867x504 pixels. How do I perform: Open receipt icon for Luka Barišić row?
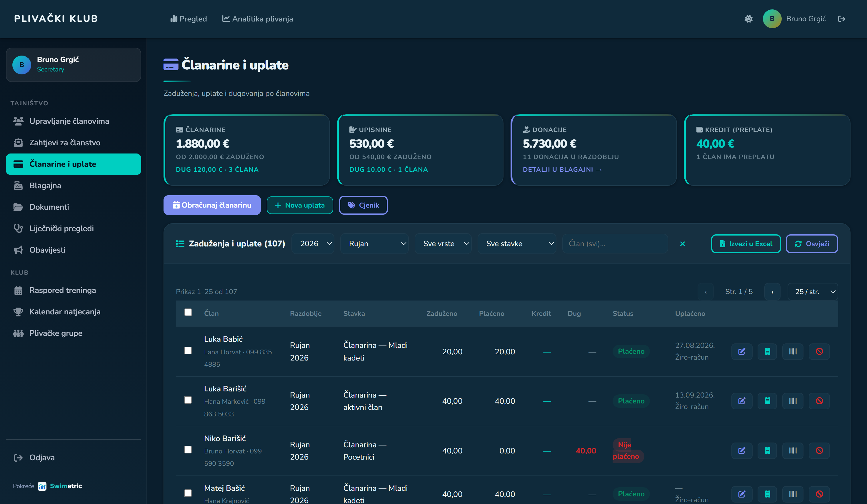[x=767, y=401]
